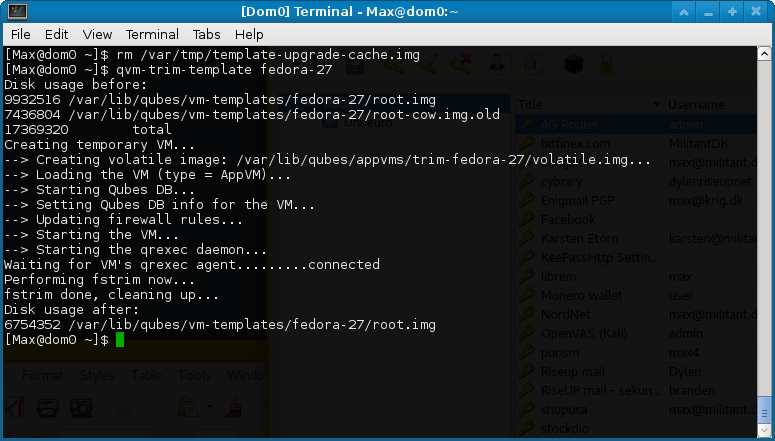Open the File menu
This screenshot has width=775, height=441.
(x=21, y=35)
